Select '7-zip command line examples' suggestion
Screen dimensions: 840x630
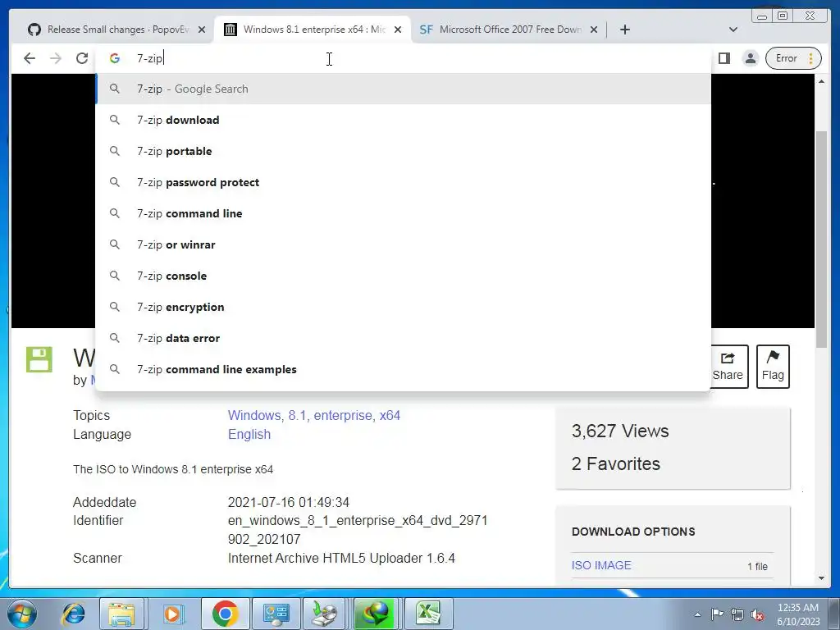pyautogui.click(x=403, y=369)
